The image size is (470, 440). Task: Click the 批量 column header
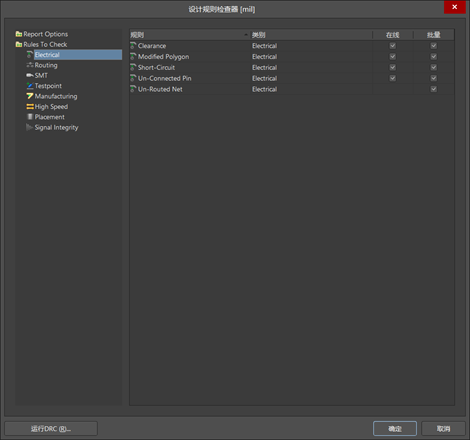[434, 35]
